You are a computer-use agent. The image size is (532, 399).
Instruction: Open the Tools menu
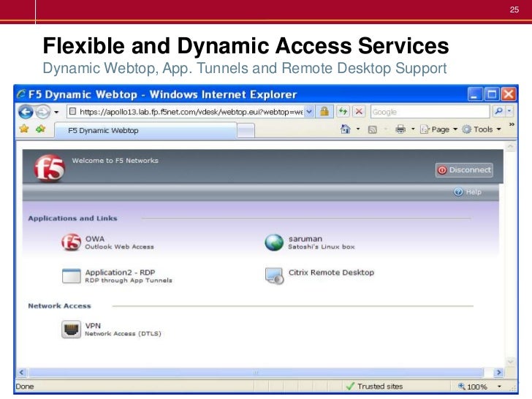coord(482,129)
